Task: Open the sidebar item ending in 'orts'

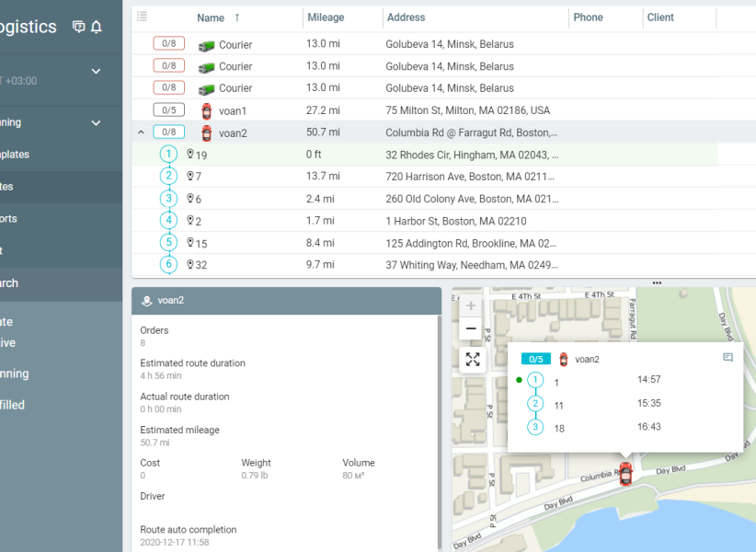Action: coord(8,218)
